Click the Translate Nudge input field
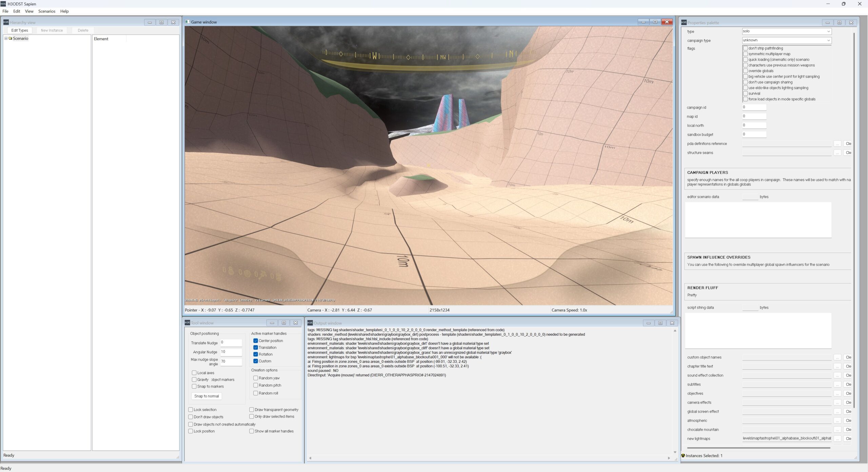 tap(231, 342)
